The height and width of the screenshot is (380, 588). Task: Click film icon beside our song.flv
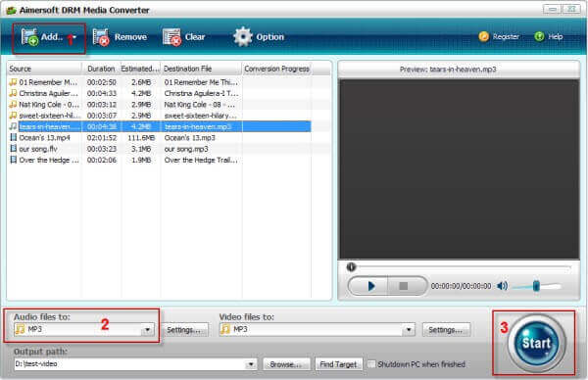coord(13,149)
